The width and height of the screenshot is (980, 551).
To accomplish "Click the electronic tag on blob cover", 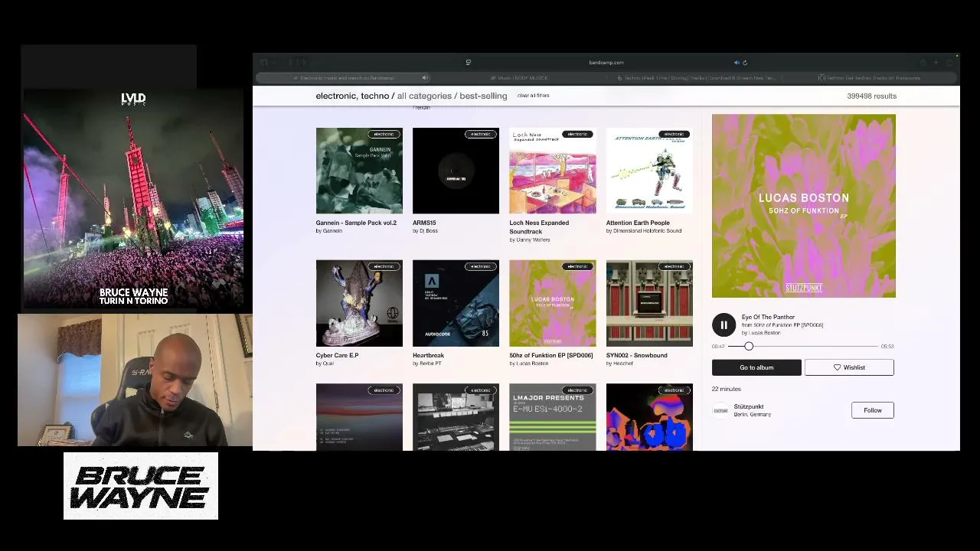I will [674, 390].
